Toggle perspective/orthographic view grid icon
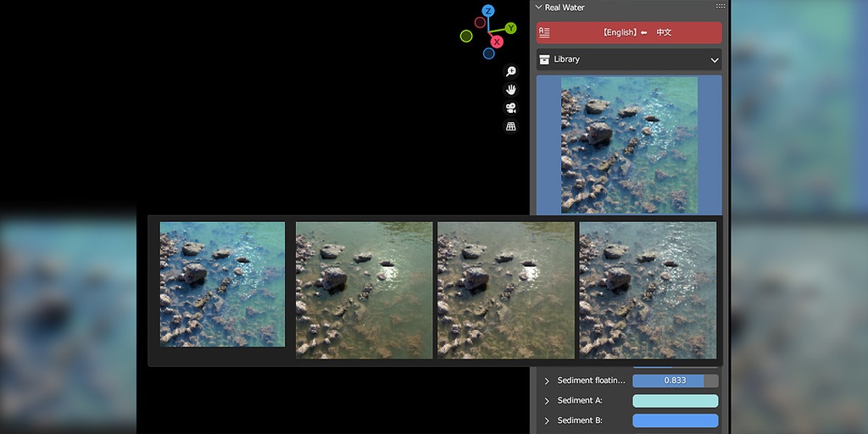This screenshot has width=868, height=434. click(511, 126)
